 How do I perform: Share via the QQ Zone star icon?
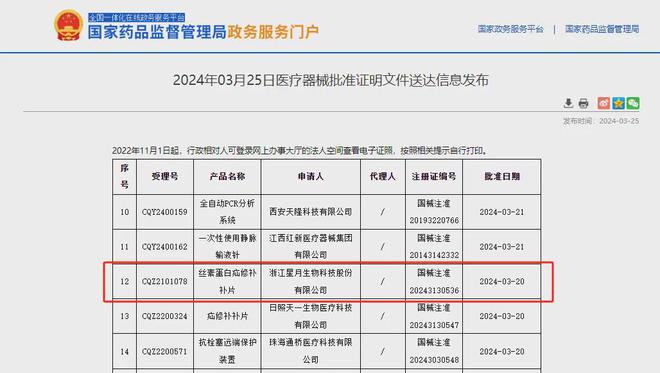click(618, 103)
